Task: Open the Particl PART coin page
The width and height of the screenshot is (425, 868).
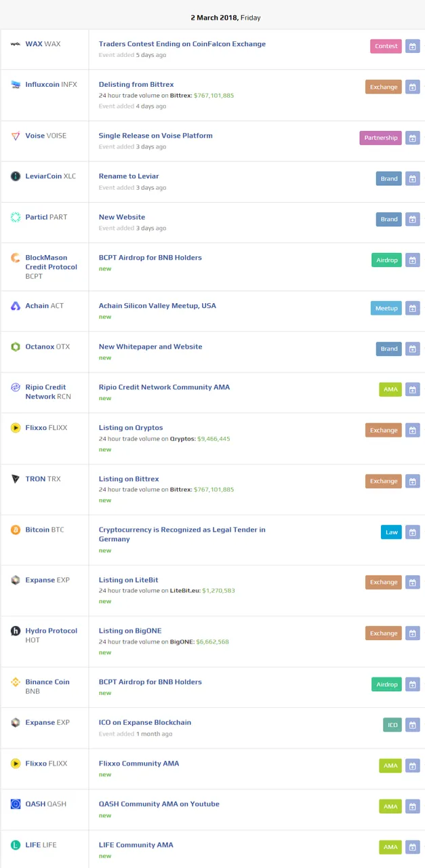Action: (x=46, y=217)
